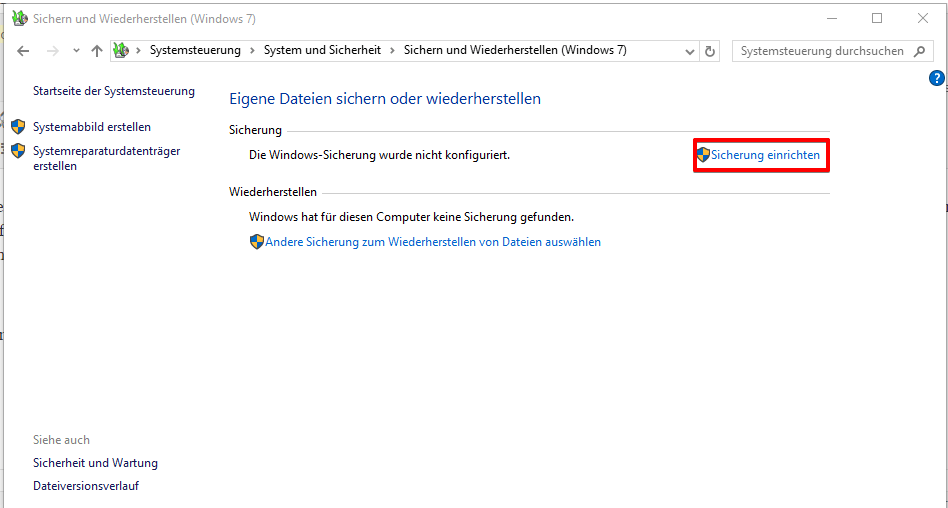This screenshot has width=948, height=508.
Task: Minimize the Sichern und Wiederherstellen window
Action: 832,18
